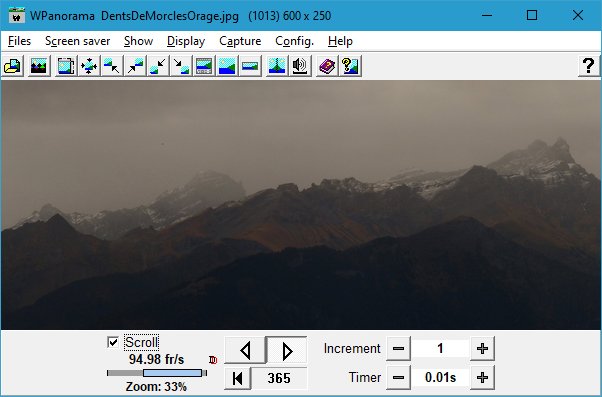The width and height of the screenshot is (602, 397).
Task: Close the WPanorama window
Action: pos(577,15)
